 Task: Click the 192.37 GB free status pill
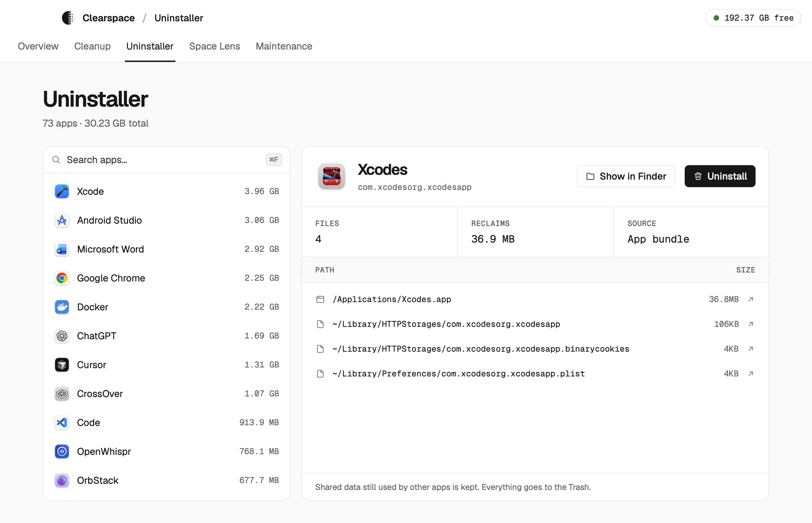pos(753,18)
